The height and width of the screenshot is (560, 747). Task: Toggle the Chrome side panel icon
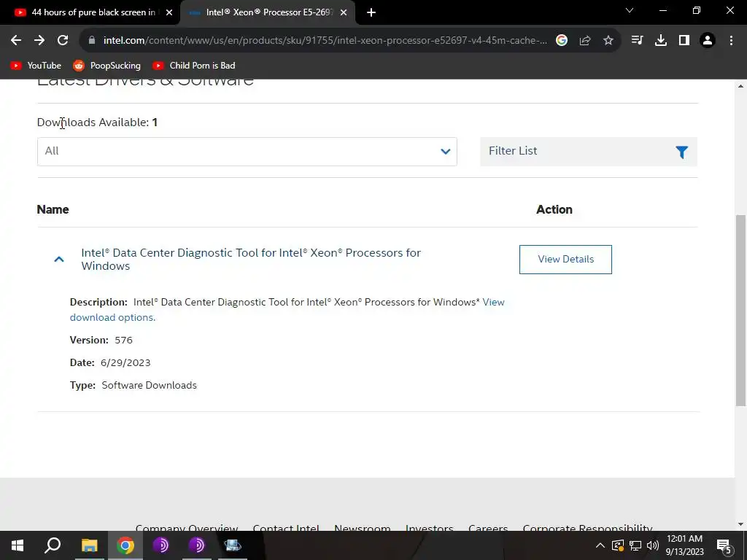coord(684,41)
